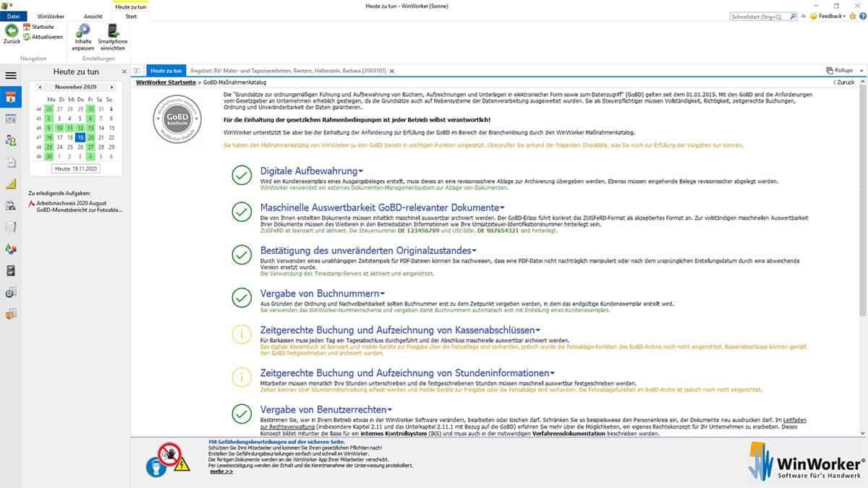This screenshot has width=868, height=488.
Task: Open the Feedback dropdown
Action: 827,16
